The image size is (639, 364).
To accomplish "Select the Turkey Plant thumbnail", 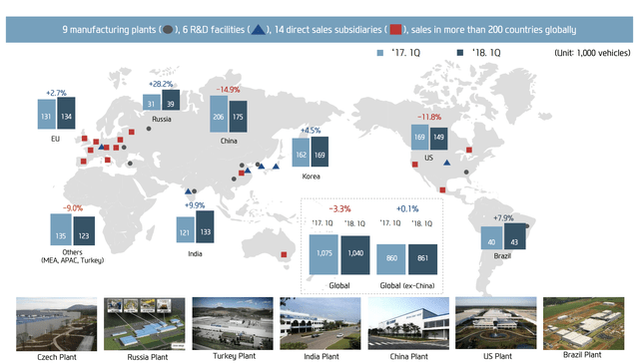I will (233, 323).
